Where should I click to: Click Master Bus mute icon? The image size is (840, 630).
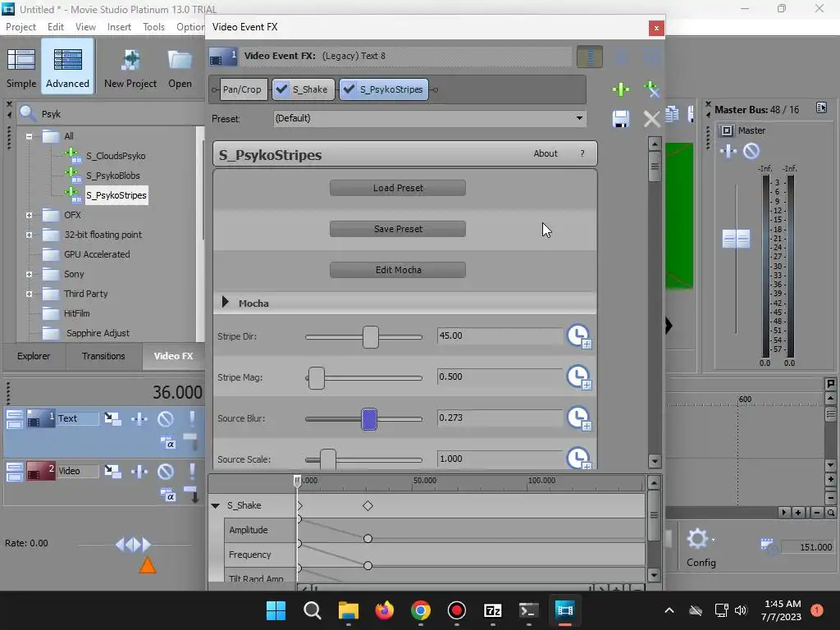coord(751,151)
